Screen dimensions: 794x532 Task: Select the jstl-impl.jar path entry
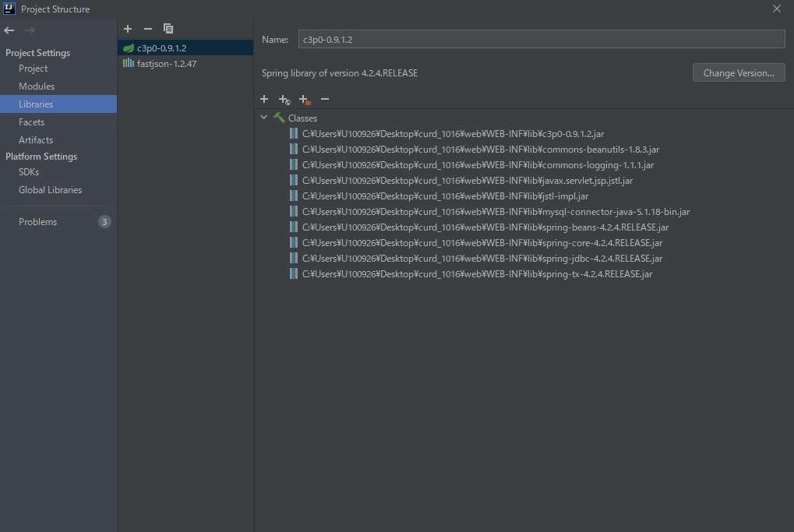point(445,196)
